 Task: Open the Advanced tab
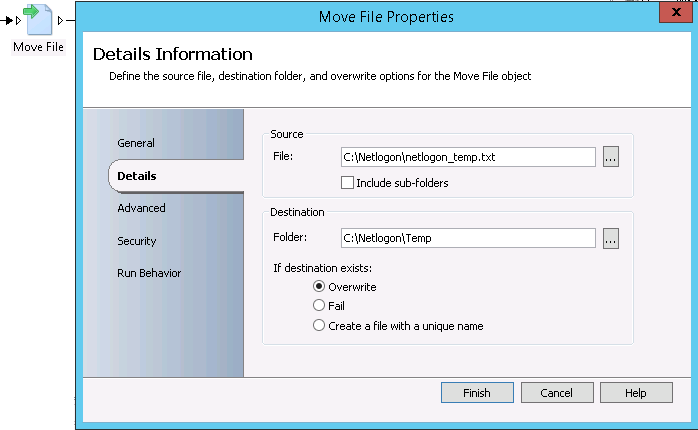point(141,208)
